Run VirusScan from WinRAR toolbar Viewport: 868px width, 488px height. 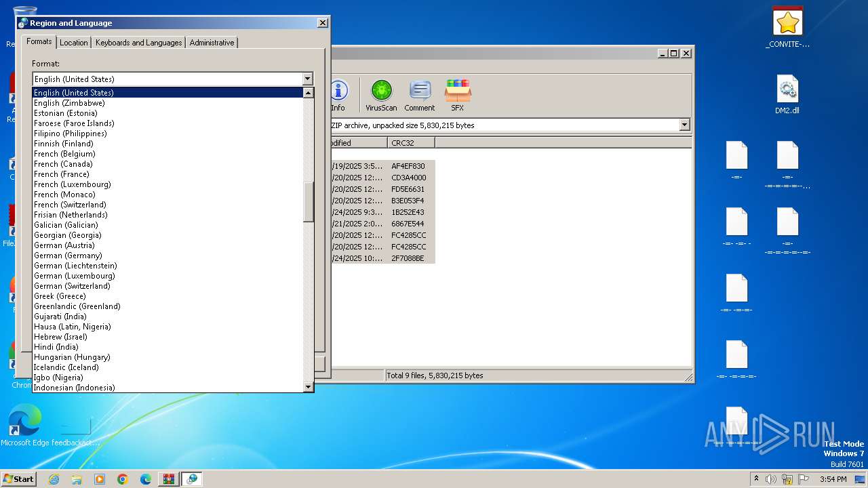coord(381,95)
